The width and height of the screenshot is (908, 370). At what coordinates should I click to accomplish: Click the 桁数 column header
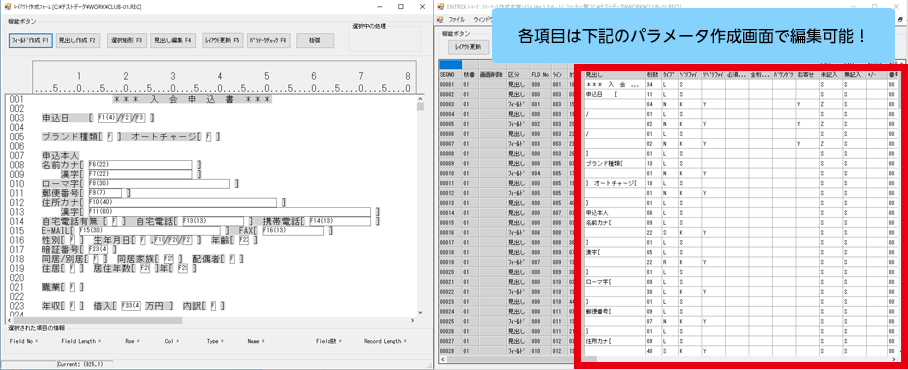(653, 75)
